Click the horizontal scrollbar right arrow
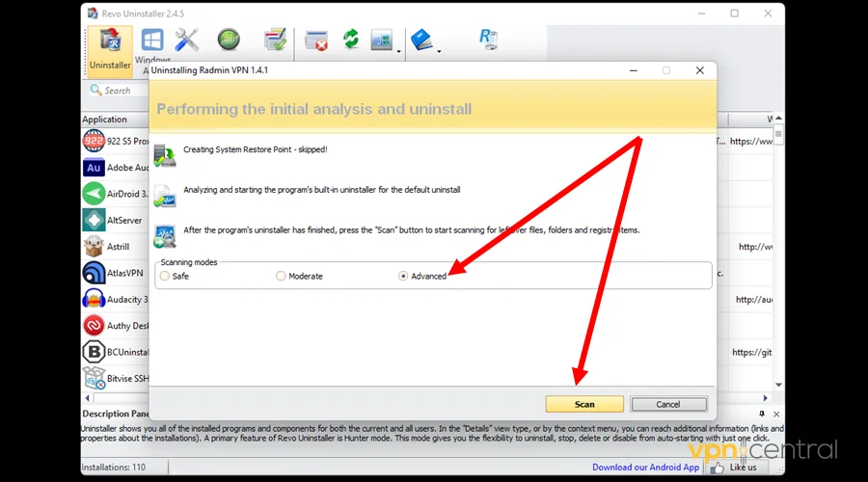The image size is (868, 482). 766,398
